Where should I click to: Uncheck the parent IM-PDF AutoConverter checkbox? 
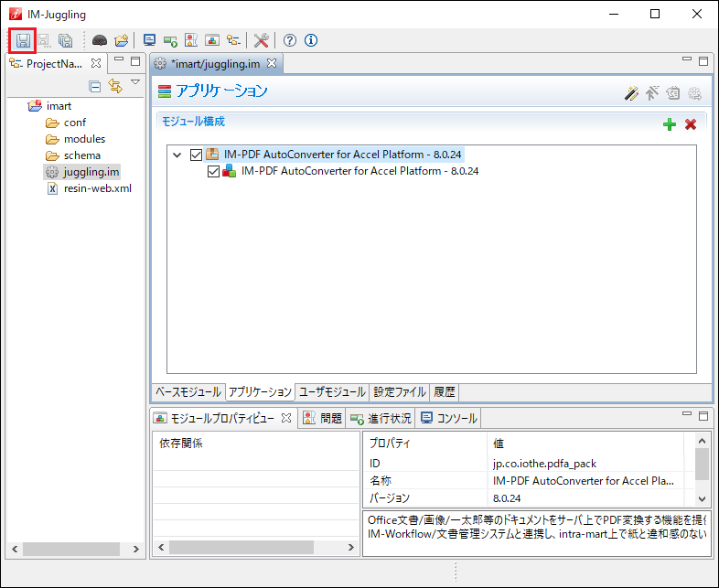click(x=196, y=155)
